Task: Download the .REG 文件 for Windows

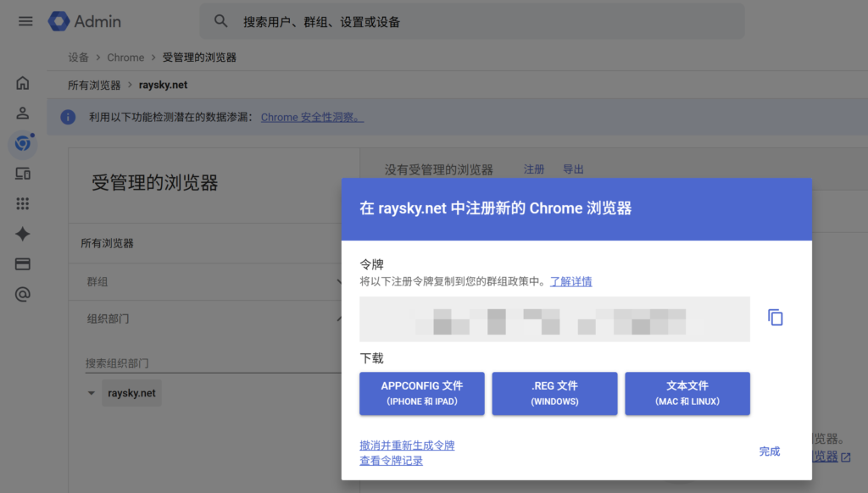Action: point(554,393)
